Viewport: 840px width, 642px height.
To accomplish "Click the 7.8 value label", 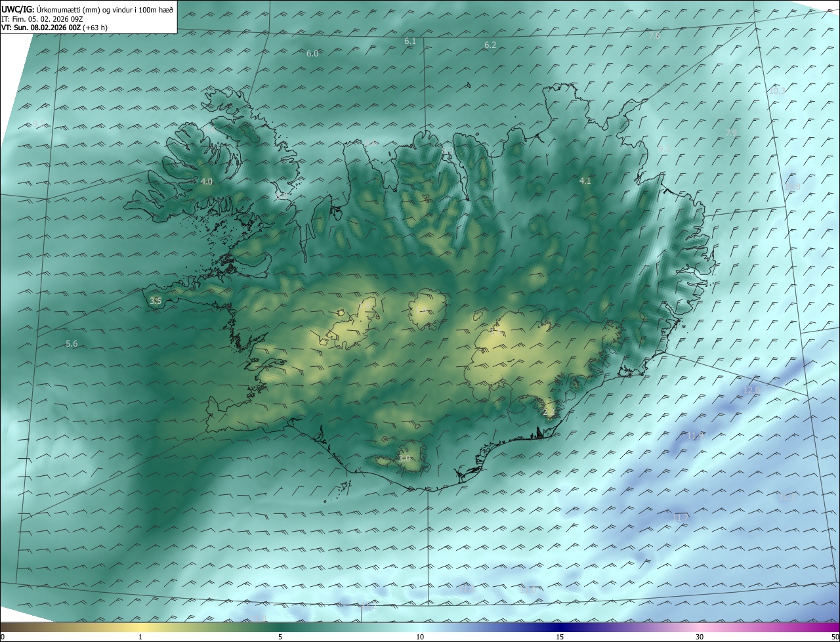I will pyautogui.click(x=654, y=36).
